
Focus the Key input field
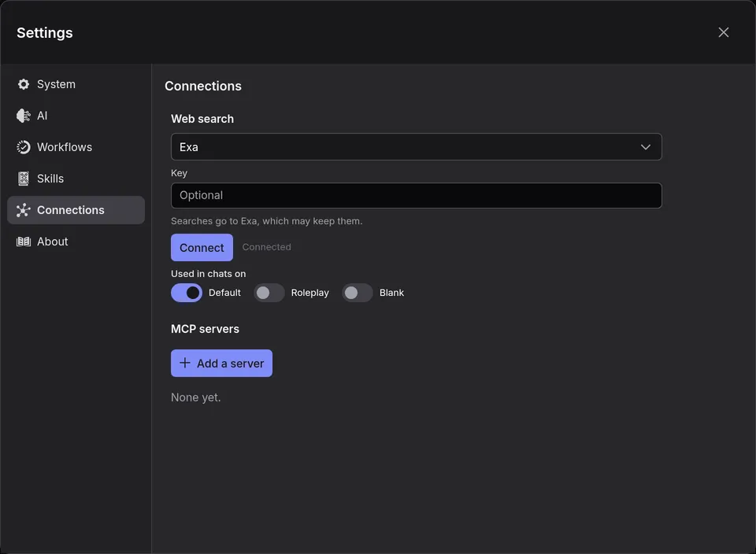pos(416,196)
